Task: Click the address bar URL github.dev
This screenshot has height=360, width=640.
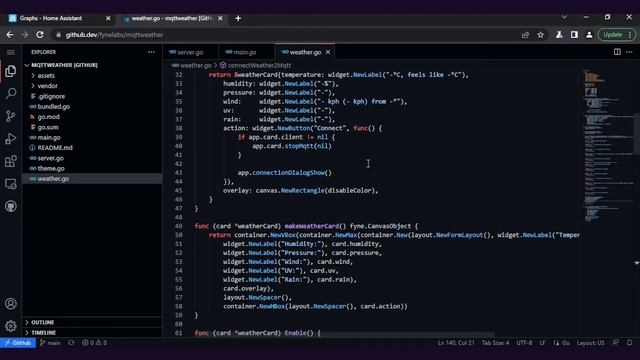Action: click(114, 35)
